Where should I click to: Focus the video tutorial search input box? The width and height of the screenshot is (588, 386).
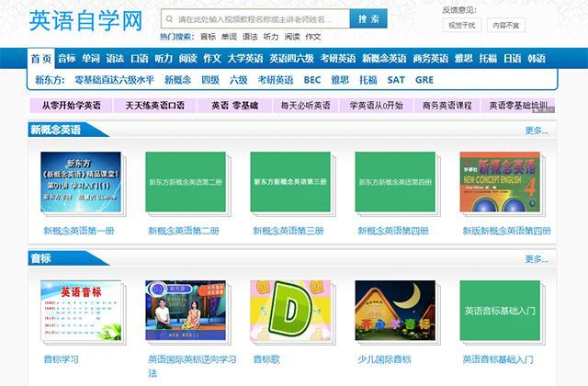coord(255,18)
